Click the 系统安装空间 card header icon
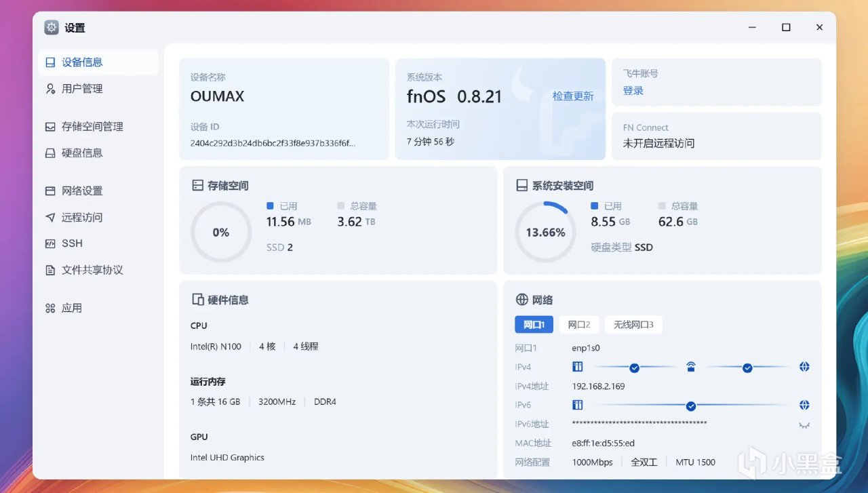Image resolution: width=868 pixels, height=493 pixels. [x=521, y=185]
